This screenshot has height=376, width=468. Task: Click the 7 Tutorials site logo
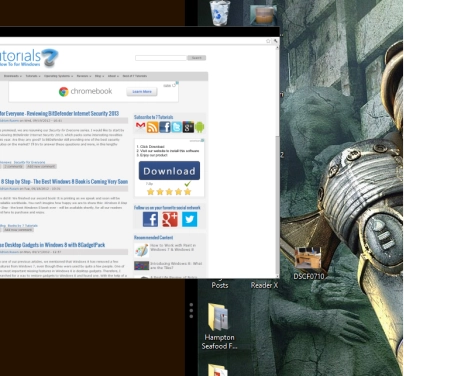29,57
